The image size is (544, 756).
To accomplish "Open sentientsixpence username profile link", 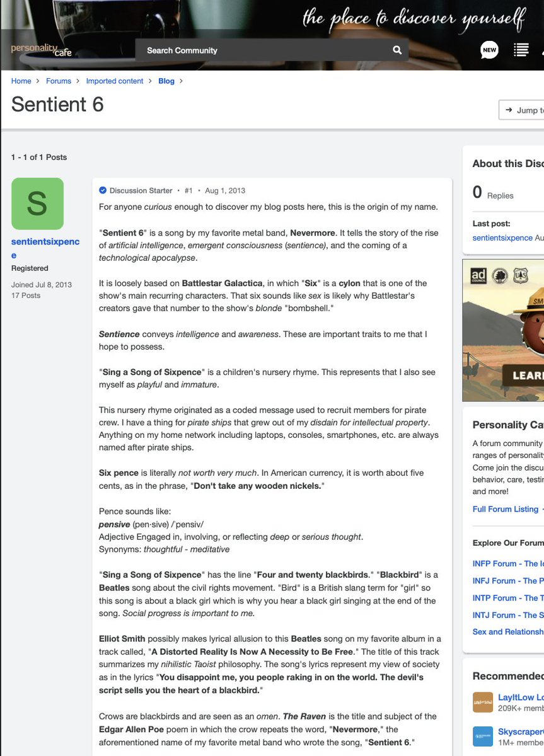I will click(x=45, y=248).
